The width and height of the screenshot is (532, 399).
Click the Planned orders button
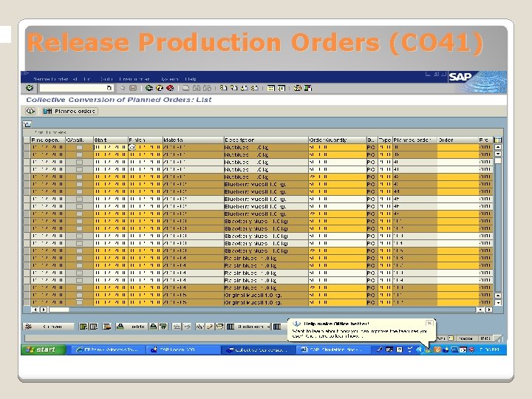click(70, 111)
